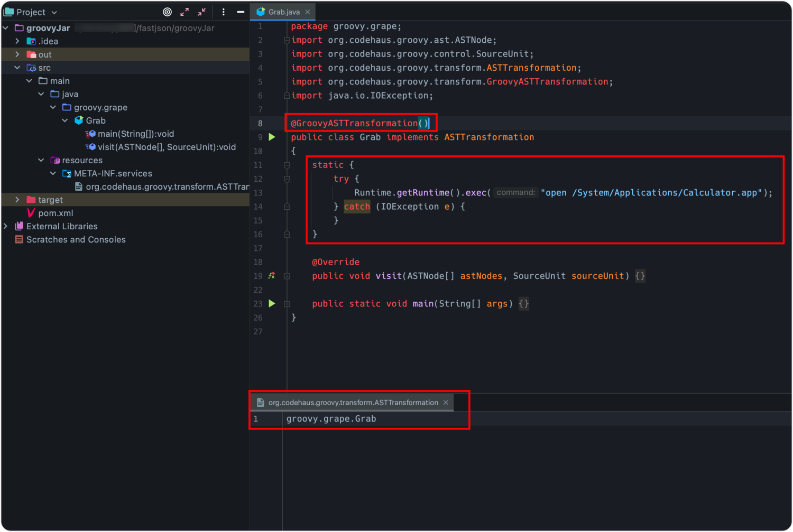Select the Grab class in project tree
Screen dimensions: 793x532
tap(96, 120)
